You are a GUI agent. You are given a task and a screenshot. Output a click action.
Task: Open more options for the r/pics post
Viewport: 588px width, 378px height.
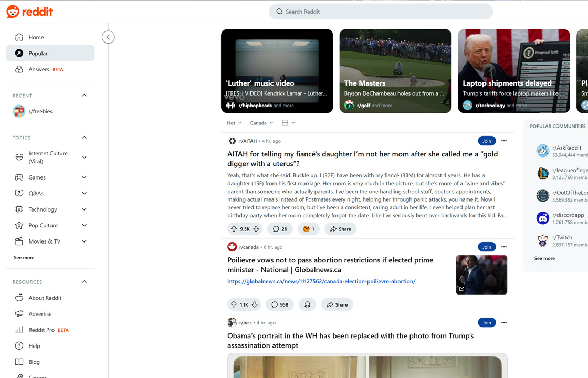504,322
